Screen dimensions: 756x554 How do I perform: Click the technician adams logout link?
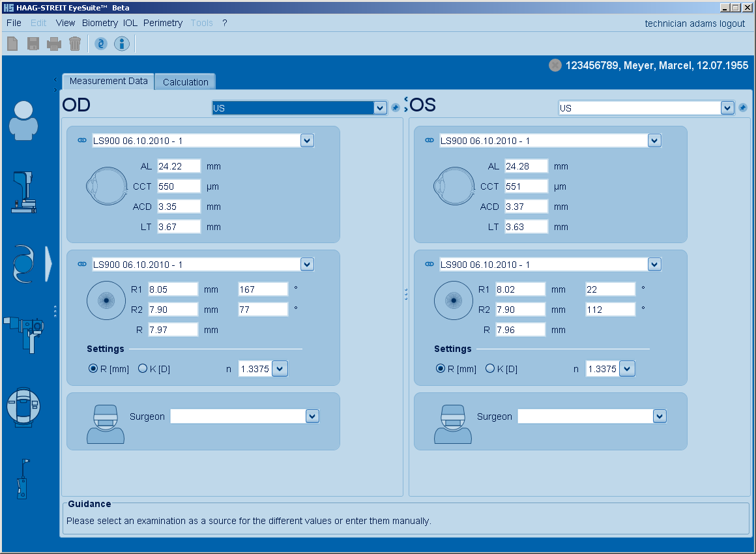pyautogui.click(x=695, y=23)
